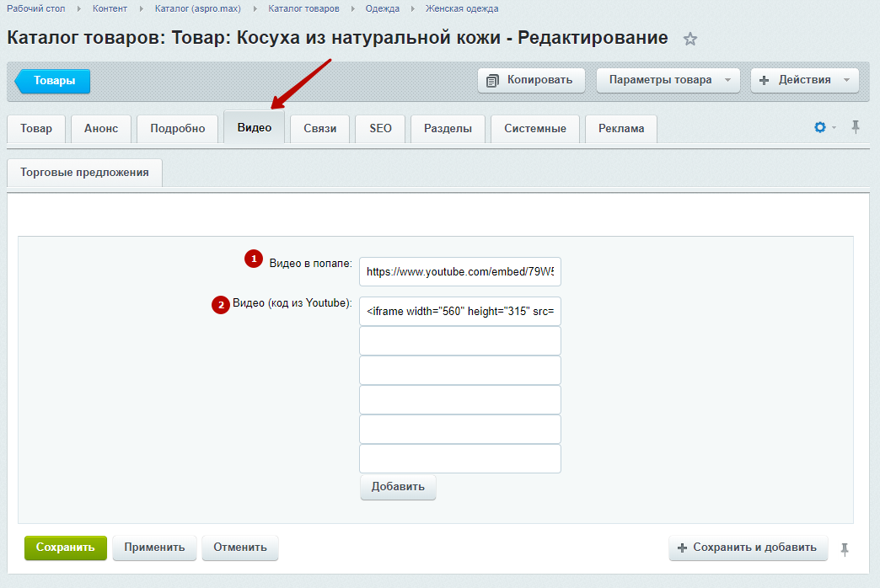Image resolution: width=880 pixels, height=588 pixels.
Task: Pin the bottom button panel with the pin icon
Action: click(844, 549)
